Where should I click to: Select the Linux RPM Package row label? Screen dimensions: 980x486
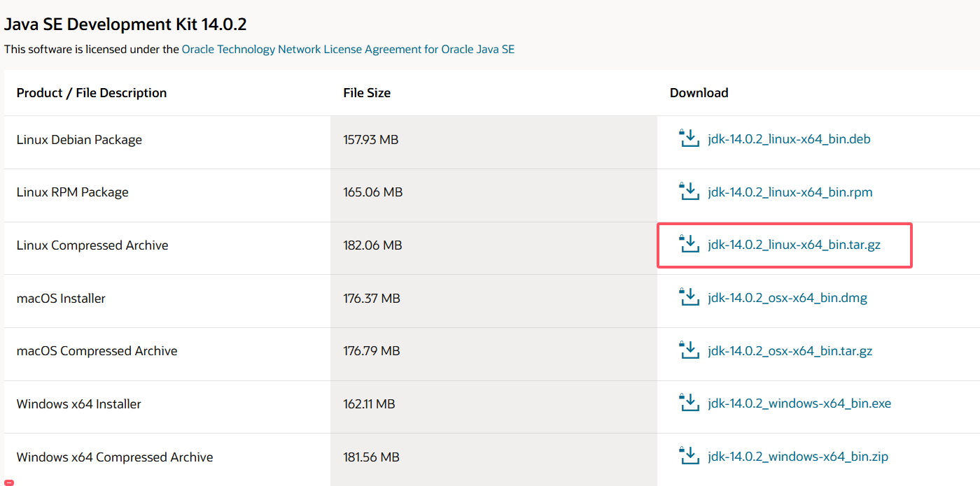73,192
